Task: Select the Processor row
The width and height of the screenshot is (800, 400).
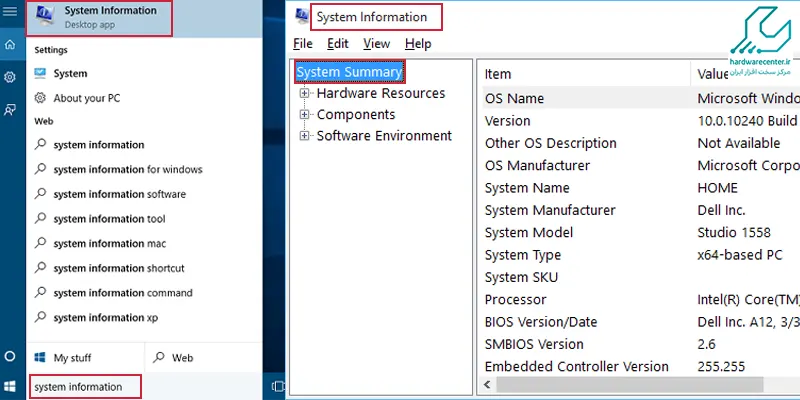Action: [639, 299]
